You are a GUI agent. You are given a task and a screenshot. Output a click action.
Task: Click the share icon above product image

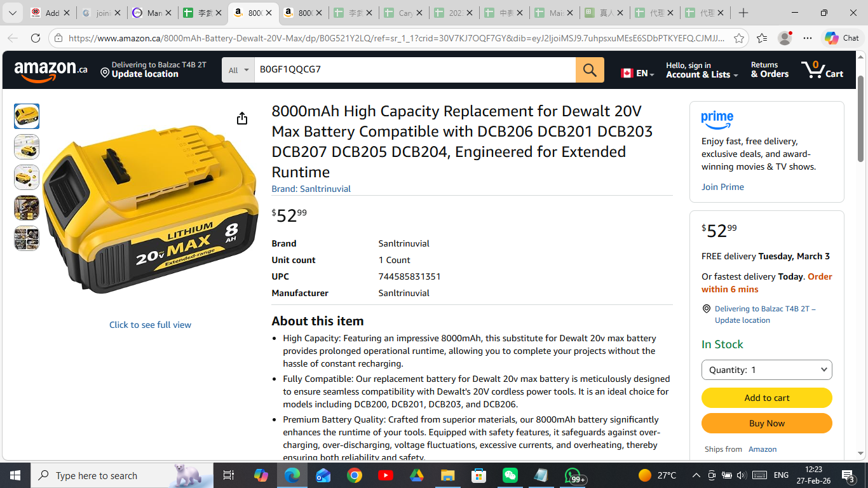(242, 119)
